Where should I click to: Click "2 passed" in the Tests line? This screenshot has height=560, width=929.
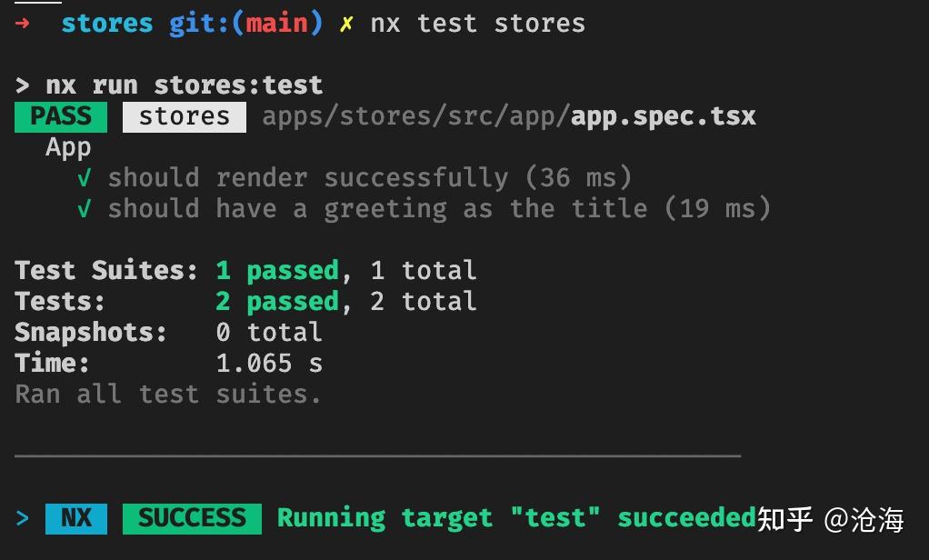(277, 302)
